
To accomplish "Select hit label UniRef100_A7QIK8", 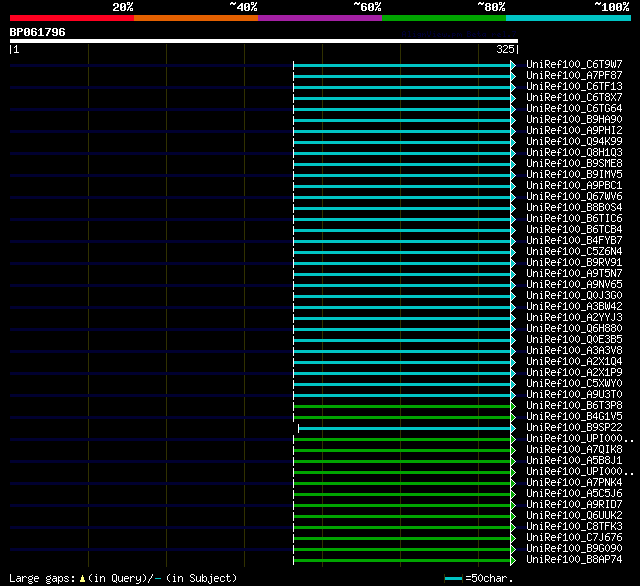I will point(574,450).
